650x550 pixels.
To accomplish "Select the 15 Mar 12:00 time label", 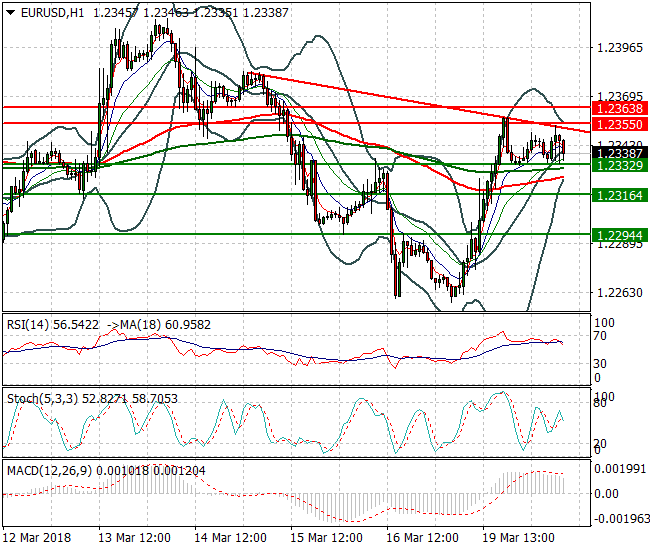I will (x=327, y=538).
